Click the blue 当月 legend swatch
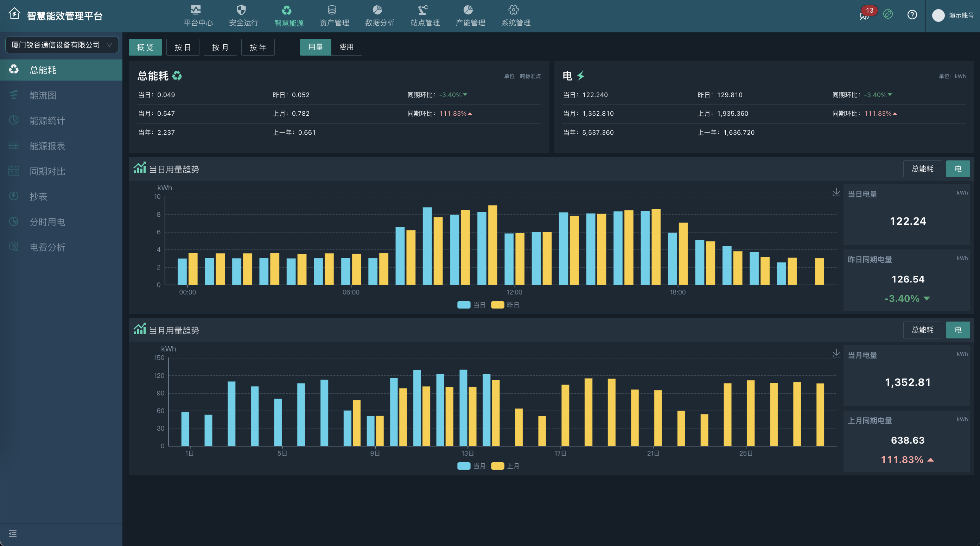 463,466
